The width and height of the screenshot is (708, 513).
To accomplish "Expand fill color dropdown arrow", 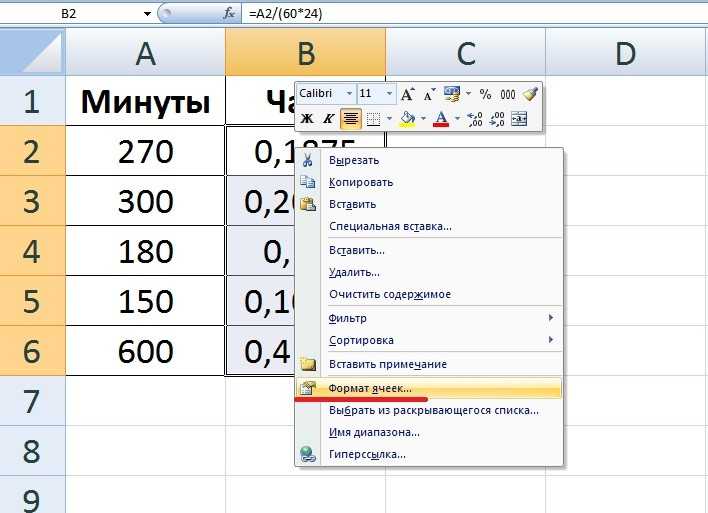I will coord(423,119).
